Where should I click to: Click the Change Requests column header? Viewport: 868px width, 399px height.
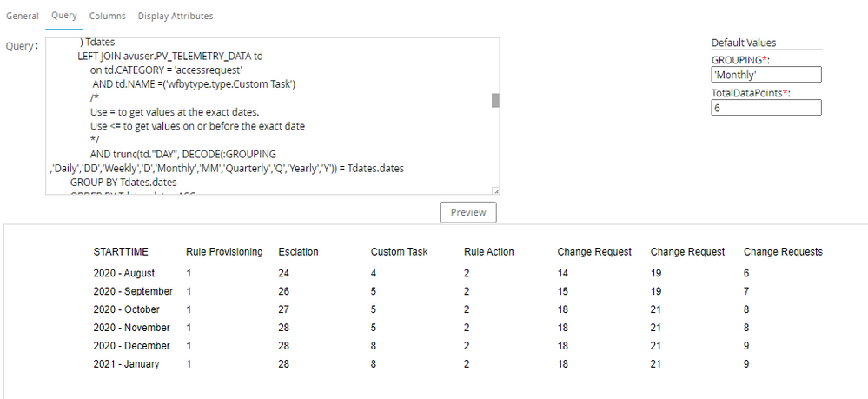click(783, 252)
